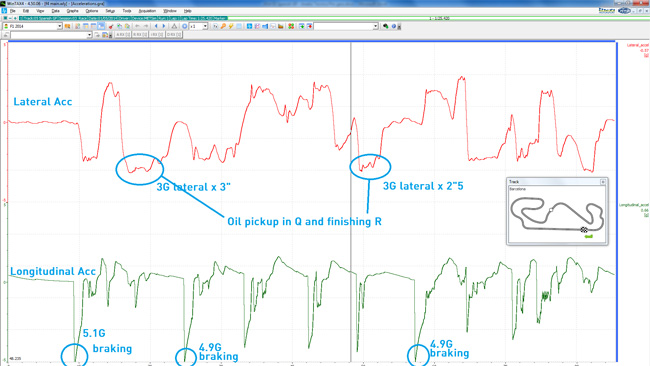Click the yellow lightning bolt icon

coord(231,26)
